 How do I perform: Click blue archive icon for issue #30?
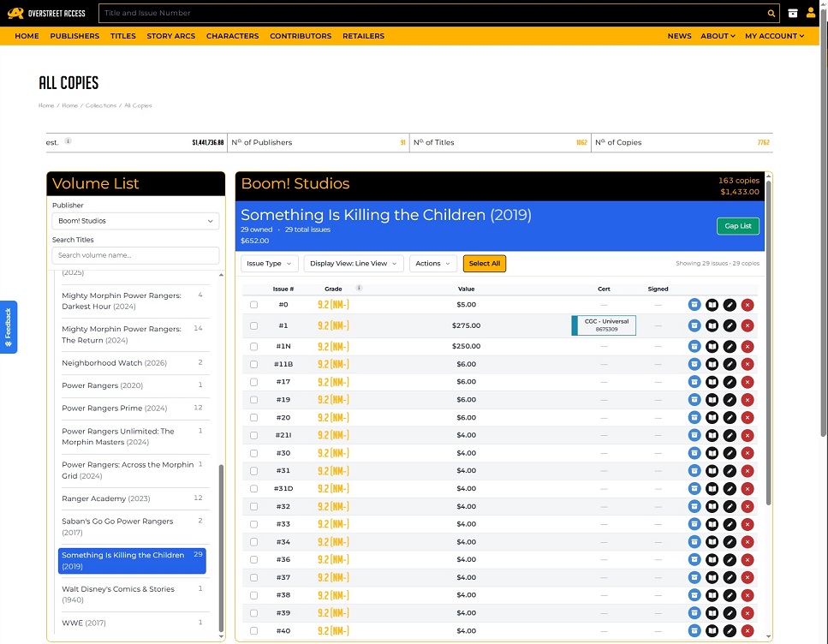(x=694, y=453)
